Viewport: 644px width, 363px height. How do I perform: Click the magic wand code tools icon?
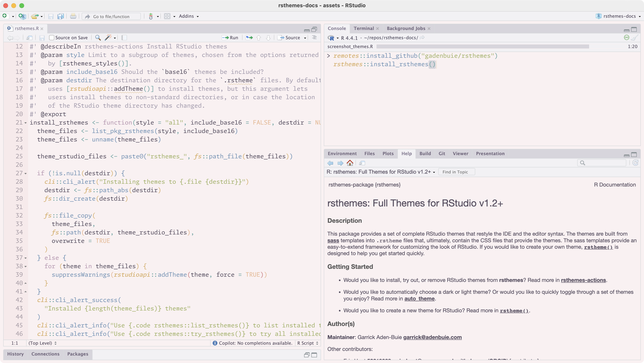point(108,37)
